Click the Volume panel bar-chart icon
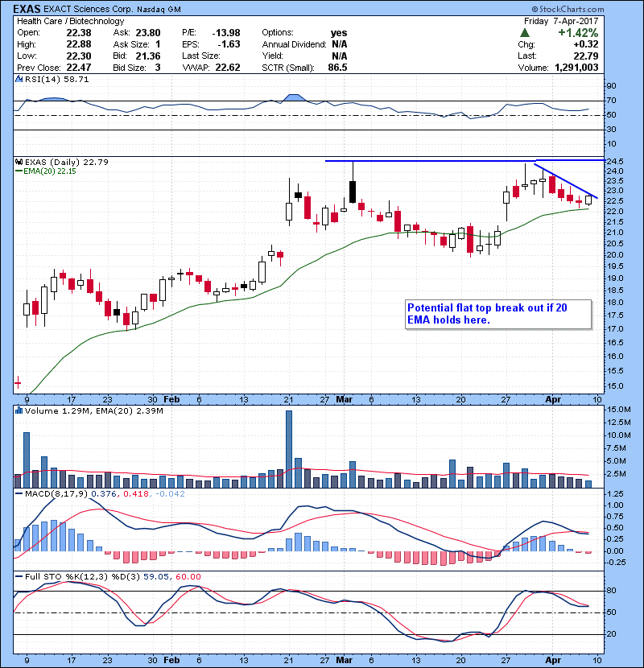 point(19,410)
